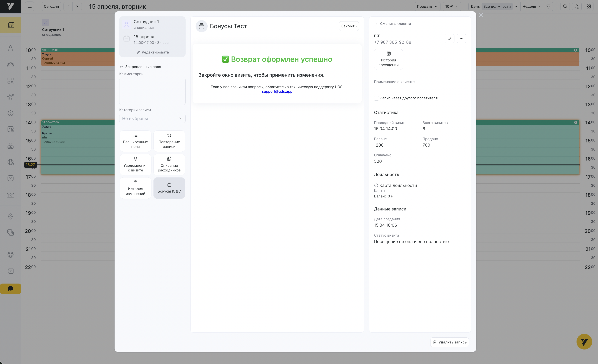Expand the Неделя view dropdown
Screen dimensions: 598x364
tap(531, 7)
